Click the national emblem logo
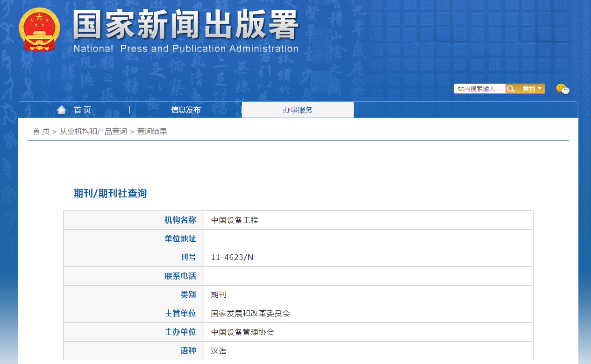Image resolution: width=591 pixels, height=364 pixels. pyautogui.click(x=39, y=30)
